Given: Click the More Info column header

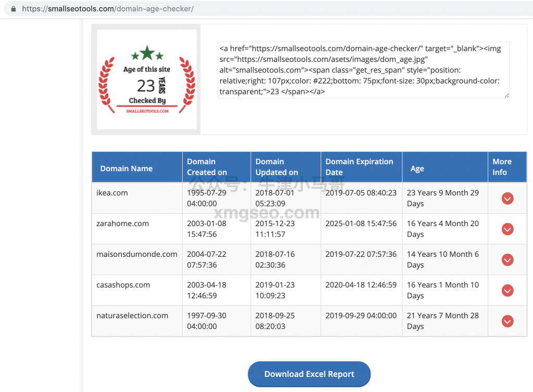Looking at the screenshot, I should click(x=507, y=167).
